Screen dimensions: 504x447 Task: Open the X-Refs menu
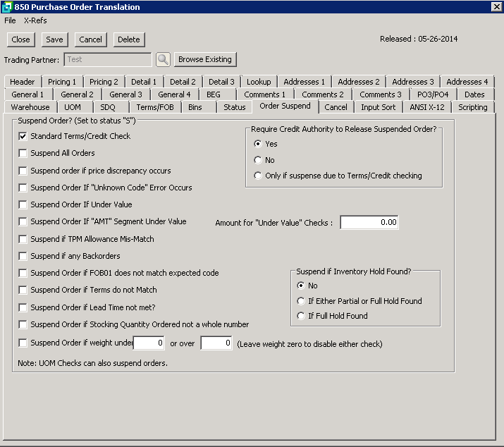(35, 20)
